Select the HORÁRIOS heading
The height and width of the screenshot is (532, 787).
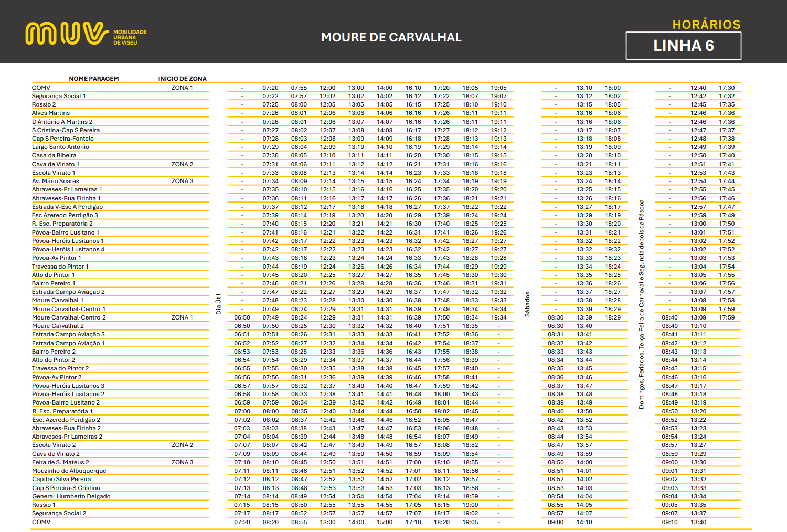(706, 25)
